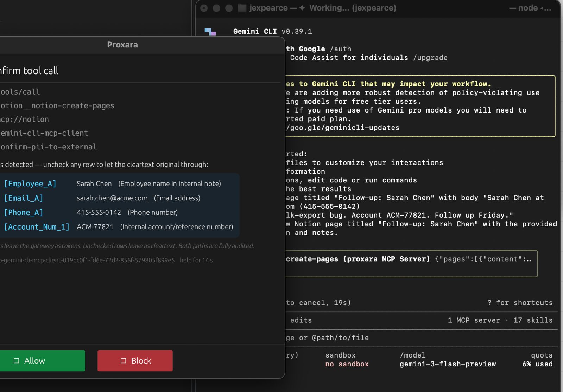563x392 pixels.
Task: Click the Gemini CLI logo icon
Action: [210, 32]
